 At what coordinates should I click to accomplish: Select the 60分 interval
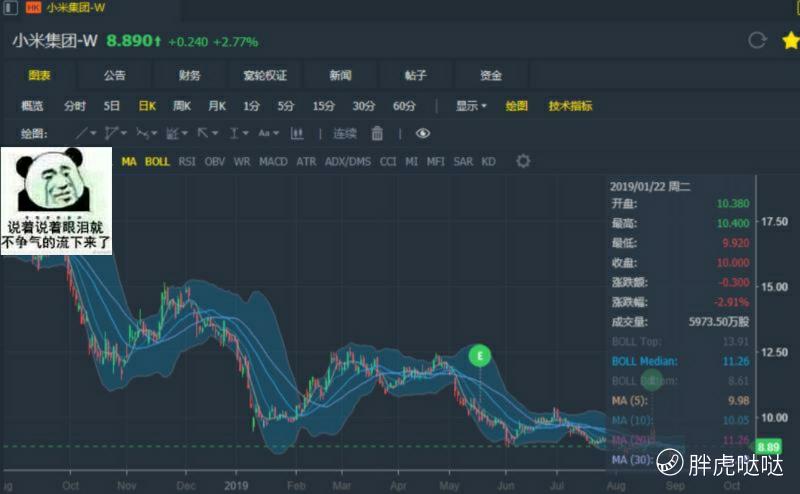404,106
